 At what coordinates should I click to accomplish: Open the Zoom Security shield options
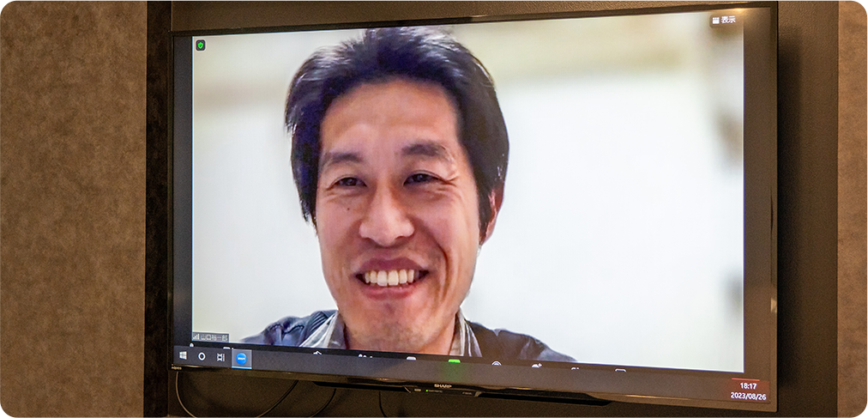coord(316,353)
